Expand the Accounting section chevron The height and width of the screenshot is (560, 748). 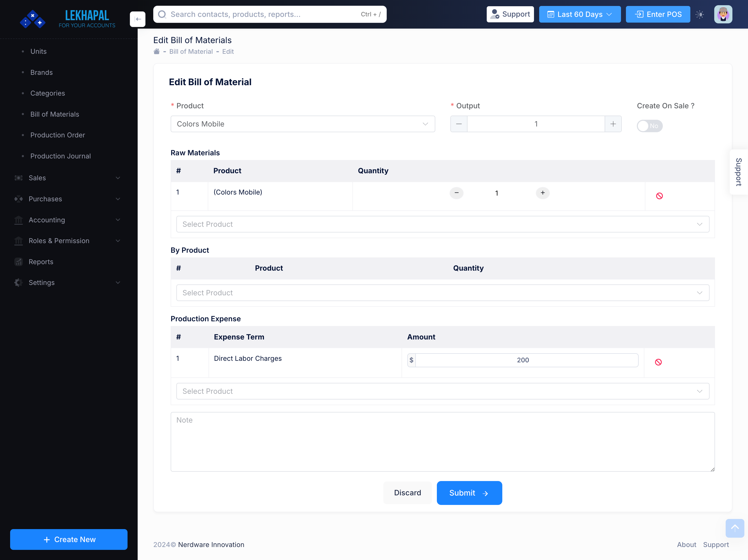(117, 220)
